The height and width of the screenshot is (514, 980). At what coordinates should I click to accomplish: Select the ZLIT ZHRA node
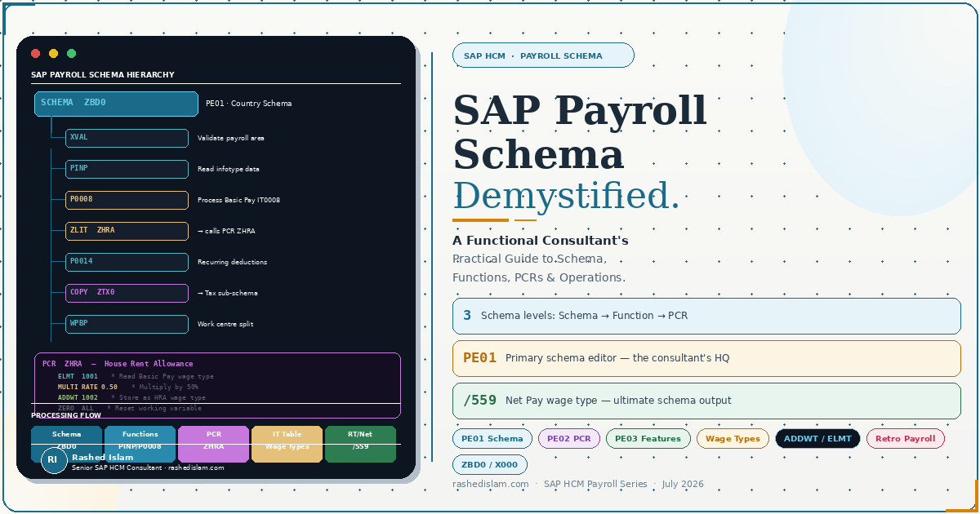coord(127,231)
